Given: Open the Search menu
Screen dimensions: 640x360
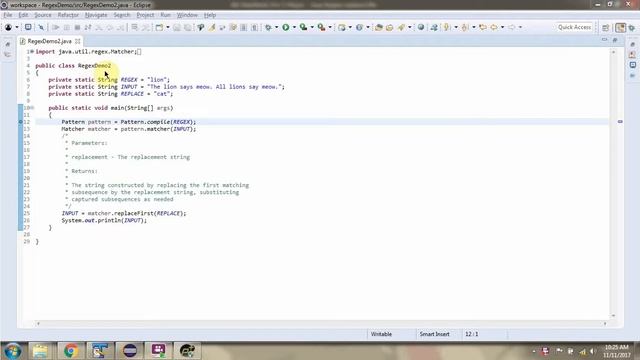Looking at the screenshot, I should click(122, 15).
